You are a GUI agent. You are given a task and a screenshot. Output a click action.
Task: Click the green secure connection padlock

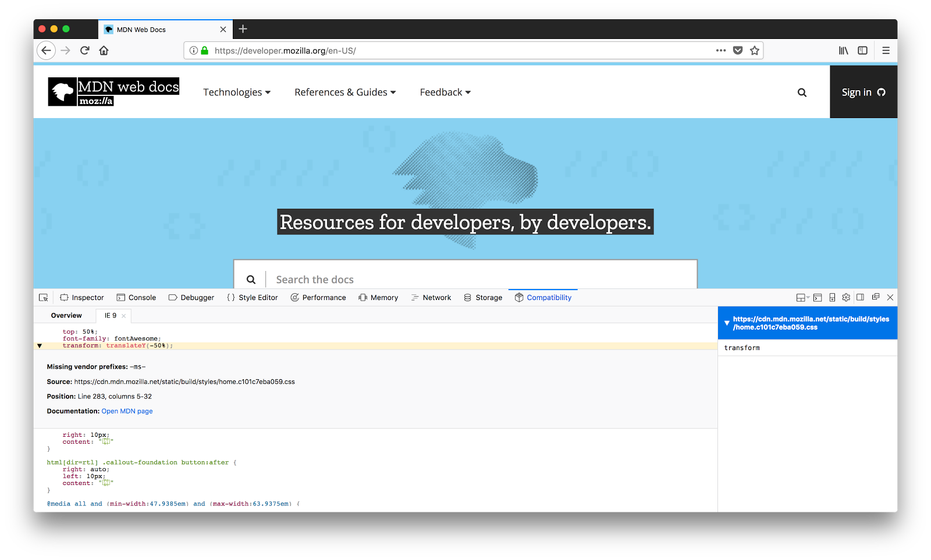click(x=205, y=51)
